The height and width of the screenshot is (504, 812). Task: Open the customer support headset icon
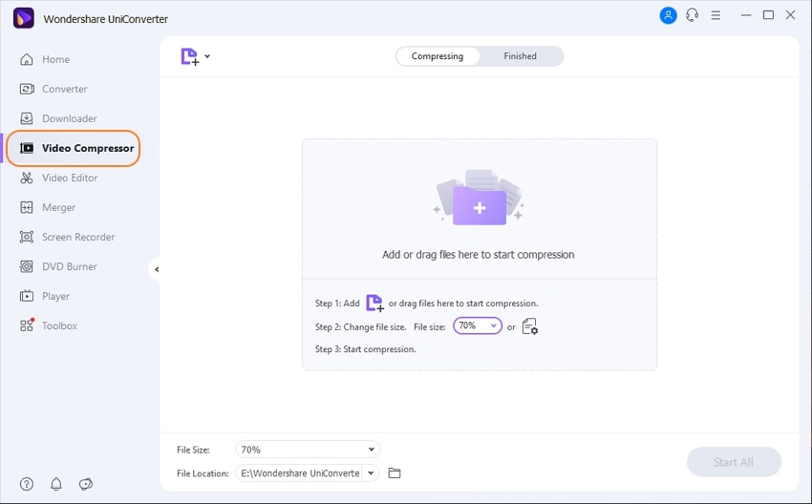tap(692, 15)
